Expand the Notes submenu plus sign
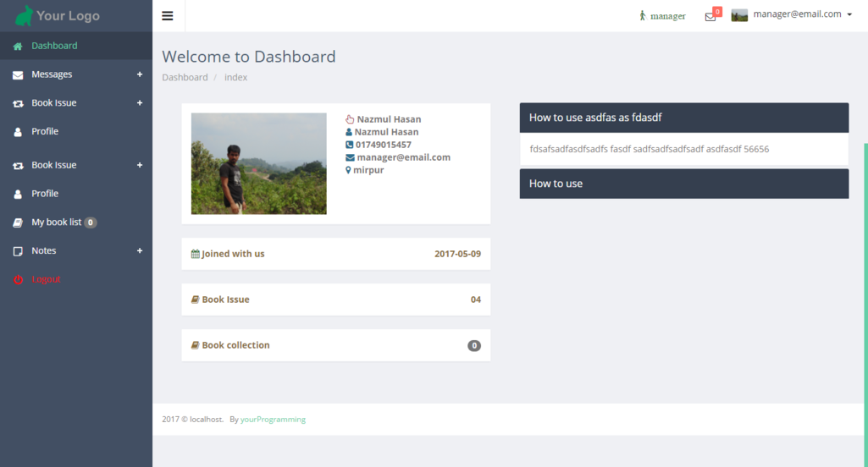868x467 pixels. 140,250
